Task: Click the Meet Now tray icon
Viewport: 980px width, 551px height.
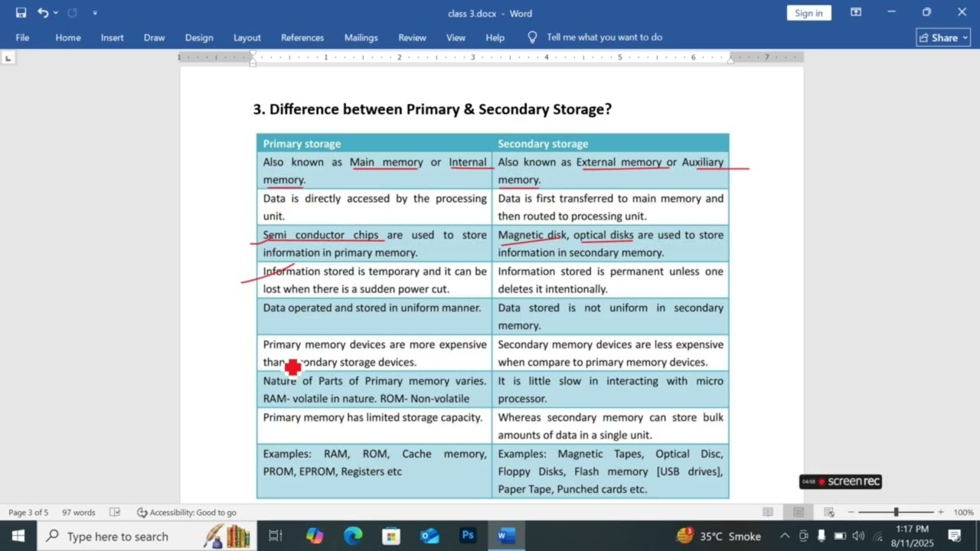Action: coord(804,536)
